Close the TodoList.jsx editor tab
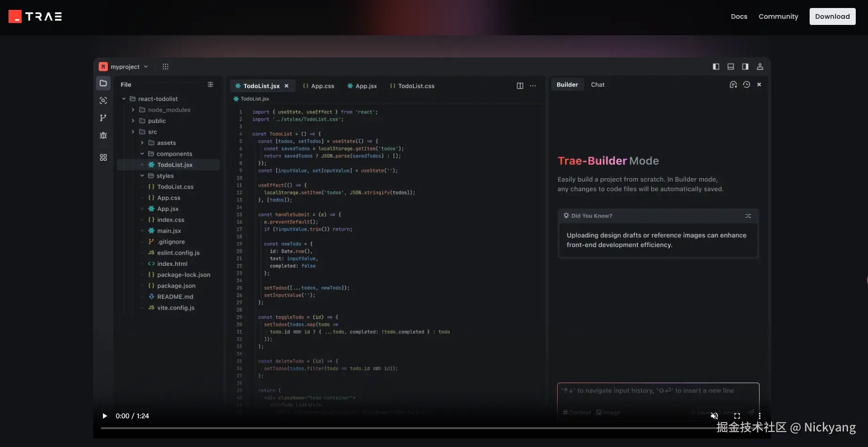The image size is (868, 447). [x=286, y=86]
